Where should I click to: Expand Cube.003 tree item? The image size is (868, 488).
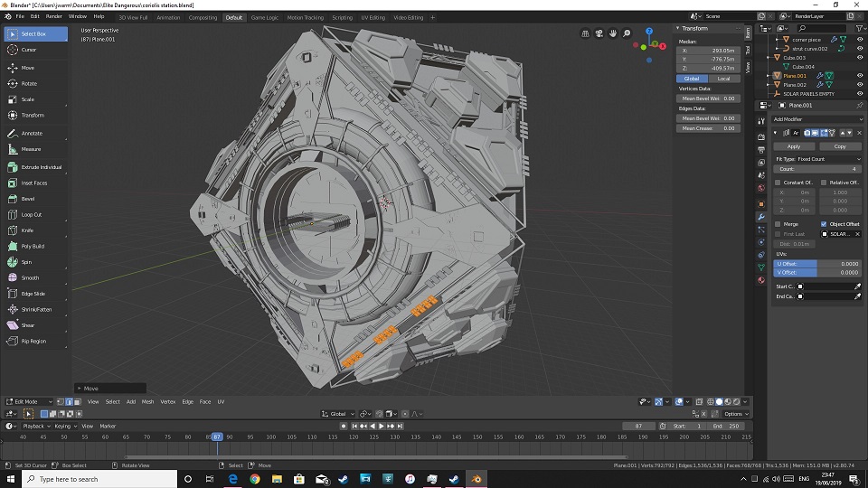click(x=768, y=58)
